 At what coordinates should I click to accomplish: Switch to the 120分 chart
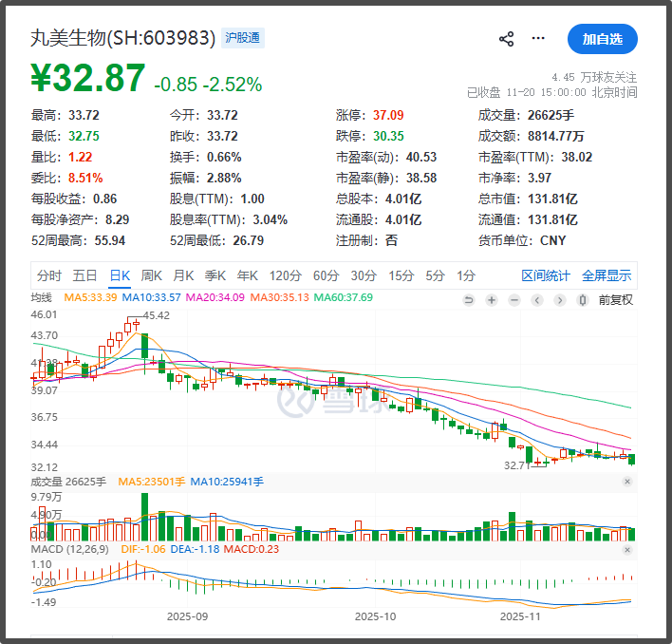286,275
